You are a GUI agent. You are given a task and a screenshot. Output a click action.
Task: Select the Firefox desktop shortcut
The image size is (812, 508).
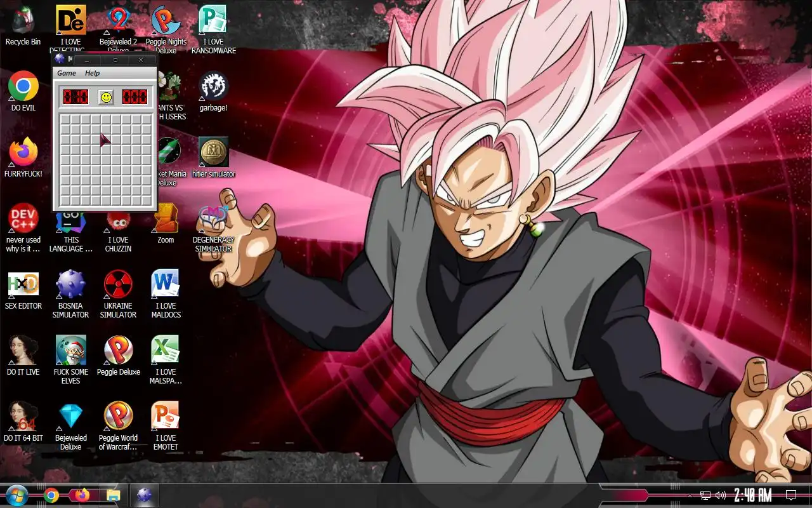(23, 157)
